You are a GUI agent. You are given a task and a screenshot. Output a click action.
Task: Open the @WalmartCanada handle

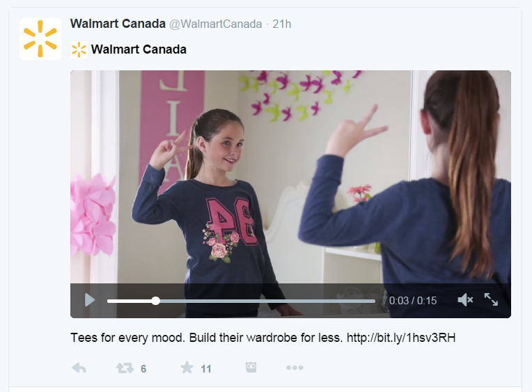pos(216,24)
